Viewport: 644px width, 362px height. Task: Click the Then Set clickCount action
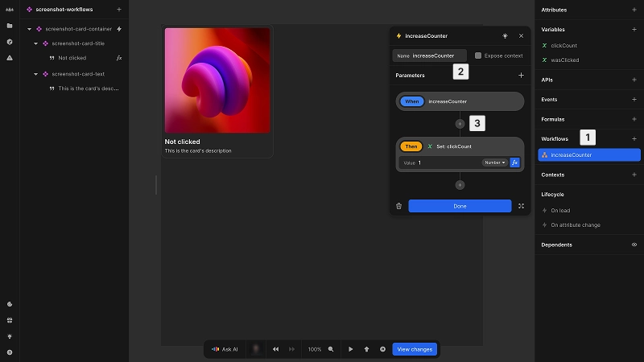(x=460, y=146)
